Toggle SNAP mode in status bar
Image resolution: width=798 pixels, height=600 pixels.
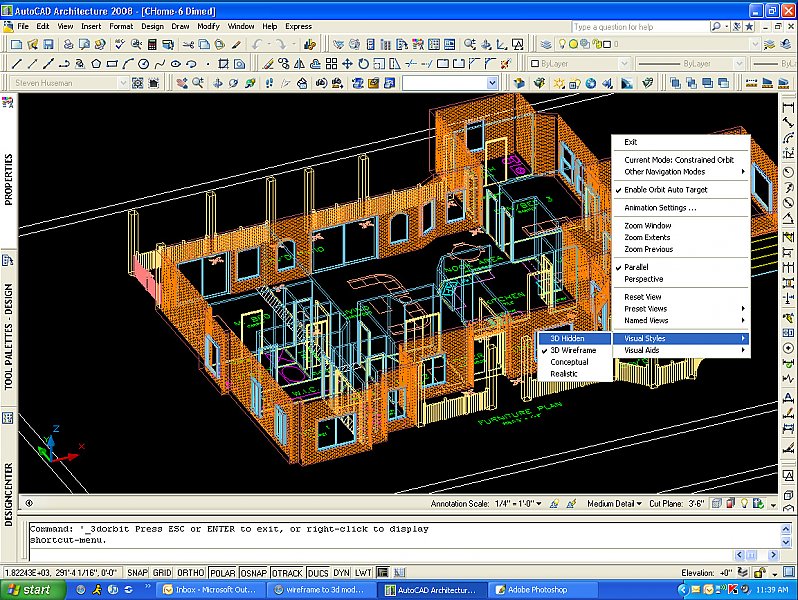coord(137,573)
